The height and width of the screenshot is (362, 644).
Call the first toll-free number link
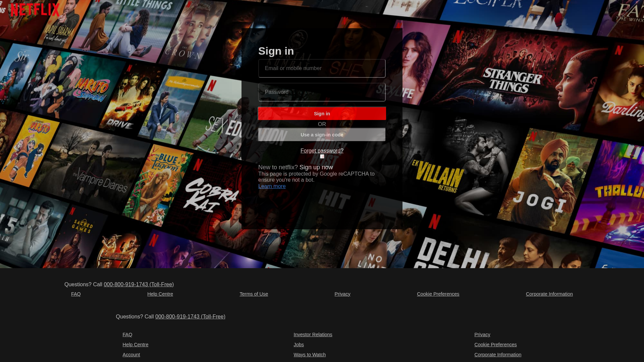tap(139, 285)
